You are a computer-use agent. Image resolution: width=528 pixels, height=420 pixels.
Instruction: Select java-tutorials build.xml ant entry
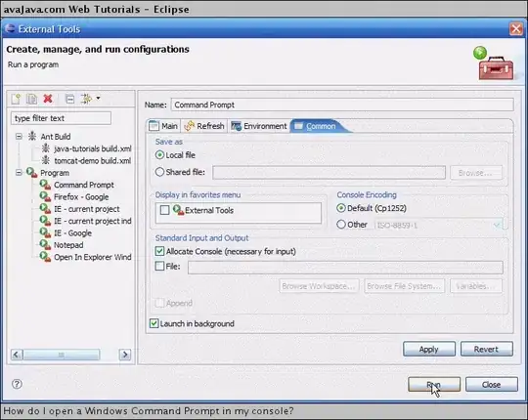(x=92, y=148)
